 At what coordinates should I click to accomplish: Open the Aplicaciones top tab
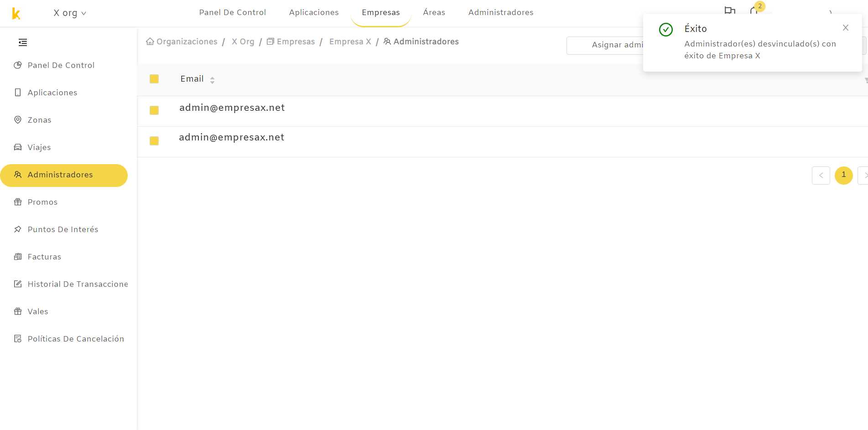314,13
